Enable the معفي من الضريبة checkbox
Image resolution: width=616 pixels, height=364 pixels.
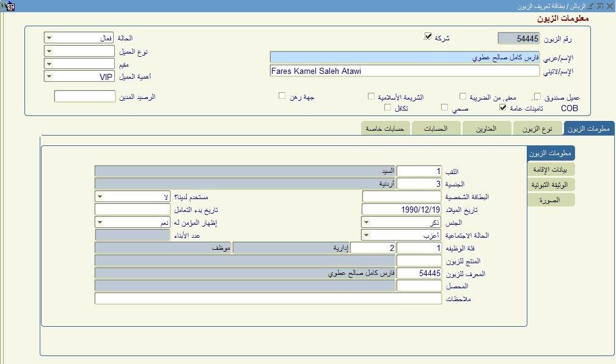(464, 96)
